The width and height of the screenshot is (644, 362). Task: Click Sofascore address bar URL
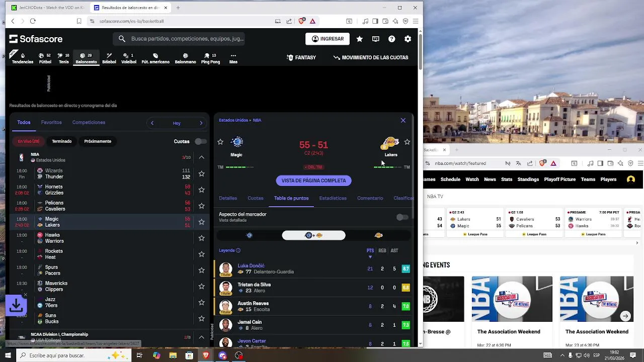click(131, 21)
